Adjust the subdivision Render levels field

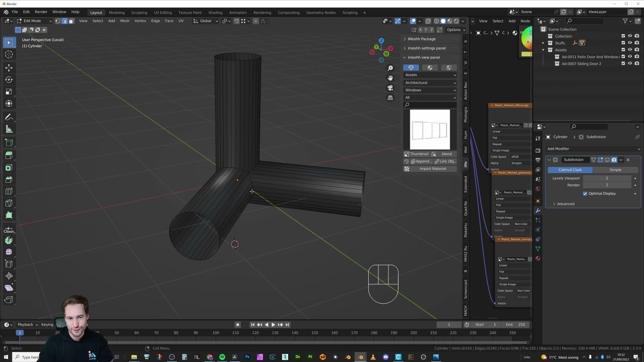[607, 185]
